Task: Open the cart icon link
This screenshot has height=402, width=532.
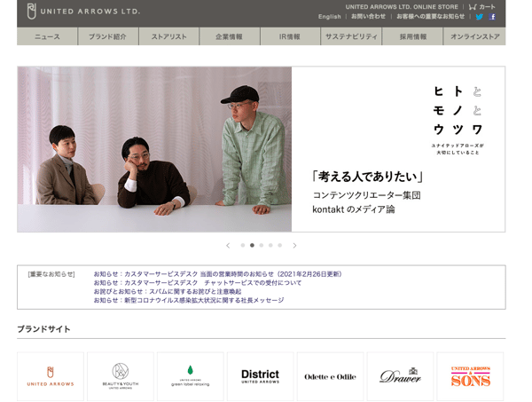Action: [481, 7]
